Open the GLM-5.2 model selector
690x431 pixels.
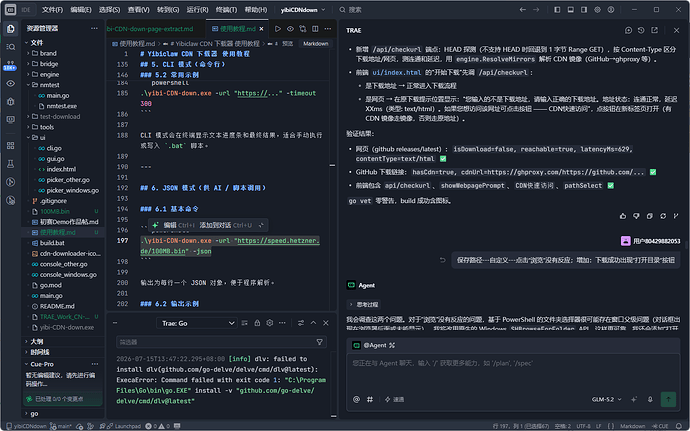(606, 399)
